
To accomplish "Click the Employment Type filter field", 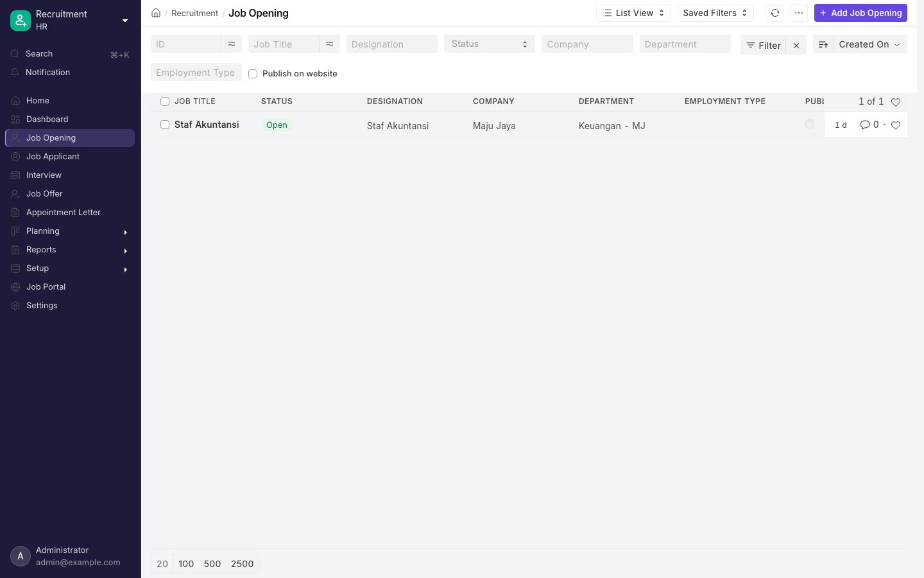I will pyautogui.click(x=196, y=72).
